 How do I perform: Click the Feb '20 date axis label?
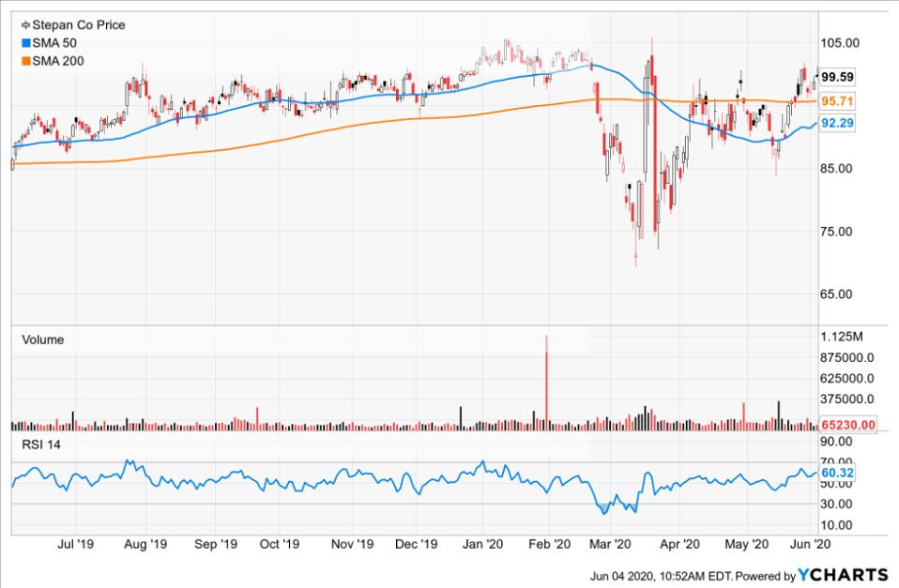(549, 545)
